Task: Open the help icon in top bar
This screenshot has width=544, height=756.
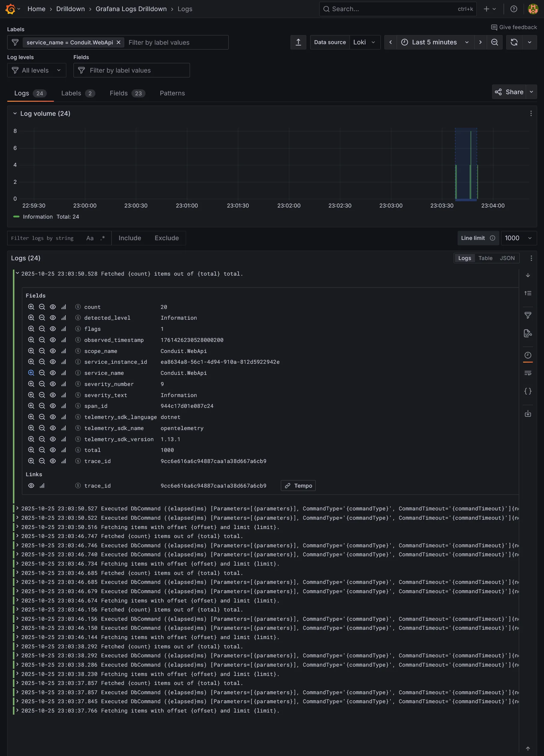Action: 514,9
